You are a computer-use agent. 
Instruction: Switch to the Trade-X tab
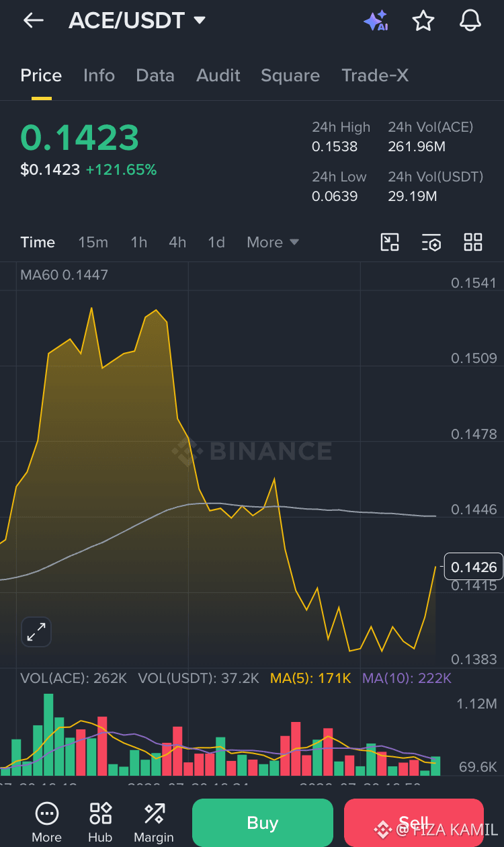tap(375, 75)
